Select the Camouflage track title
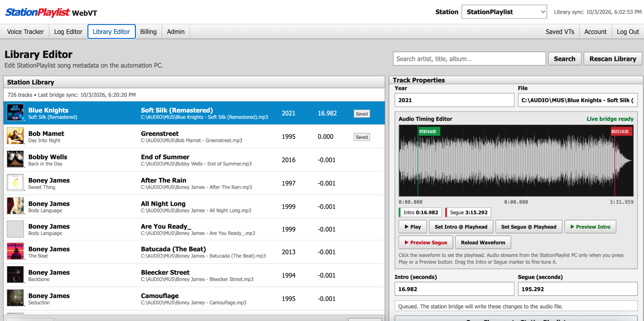Image resolution: width=644 pixels, height=321 pixels. pos(159,296)
